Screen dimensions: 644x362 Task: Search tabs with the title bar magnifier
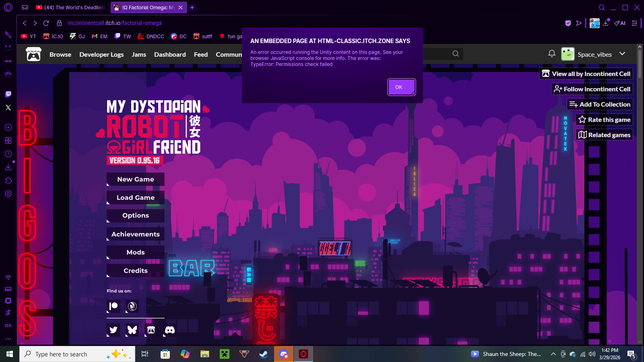pyautogui.click(x=602, y=7)
